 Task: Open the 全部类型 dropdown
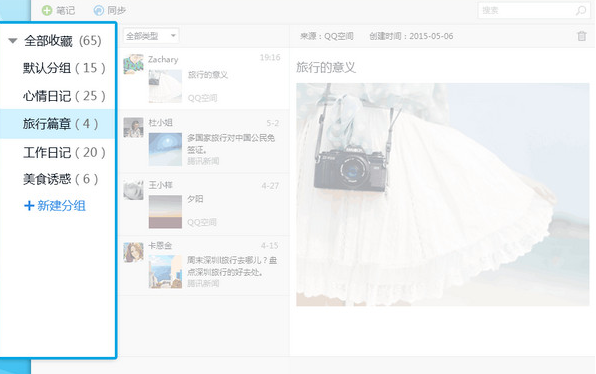pos(151,36)
